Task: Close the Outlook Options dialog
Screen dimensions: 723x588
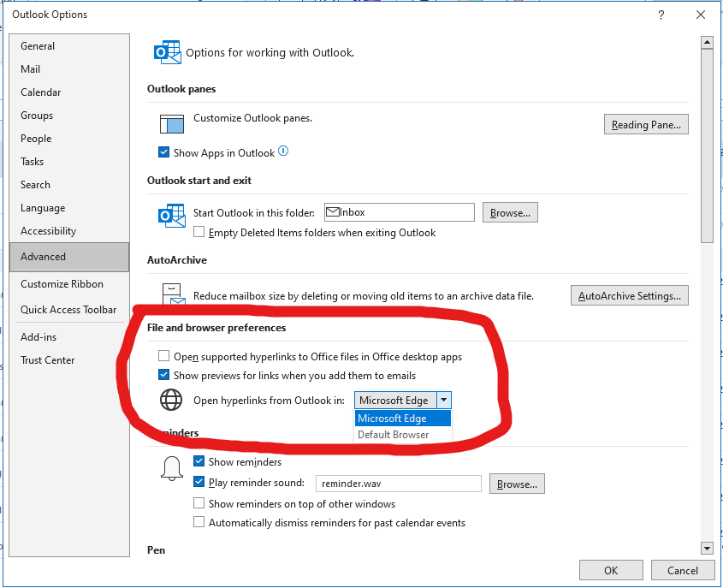Action: 701,15
